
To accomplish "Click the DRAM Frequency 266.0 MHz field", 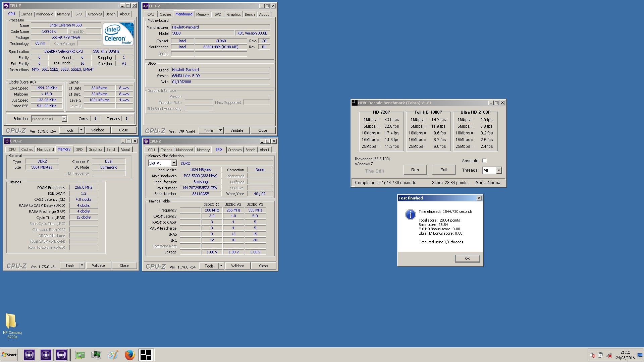I will 84,188.
